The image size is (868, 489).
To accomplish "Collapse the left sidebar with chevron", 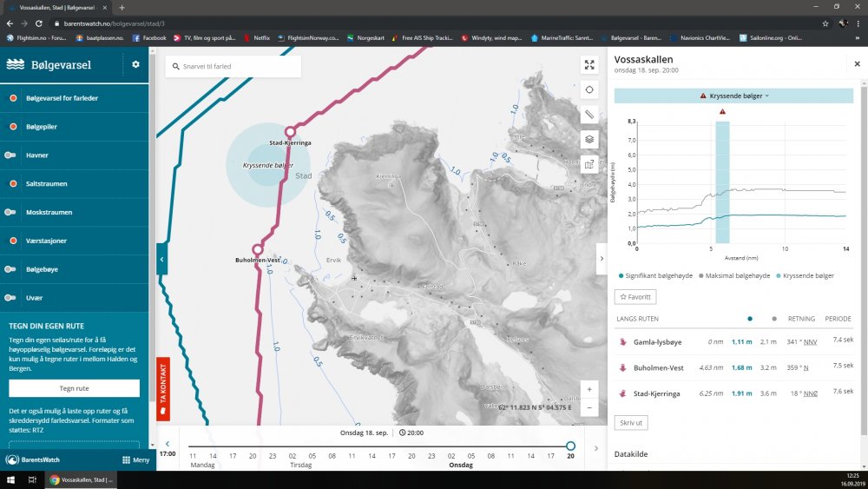I will 161,259.
